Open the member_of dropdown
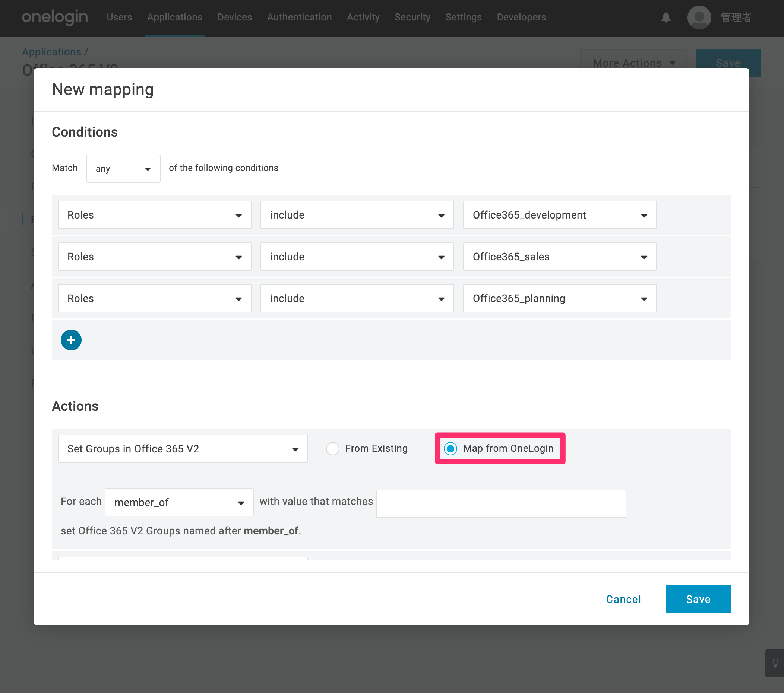The height and width of the screenshot is (693, 784). 179,502
